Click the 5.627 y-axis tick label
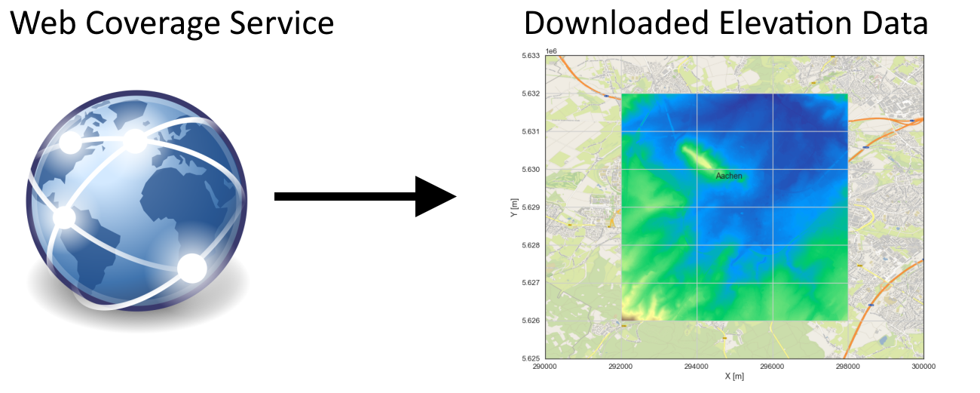 click(x=531, y=283)
